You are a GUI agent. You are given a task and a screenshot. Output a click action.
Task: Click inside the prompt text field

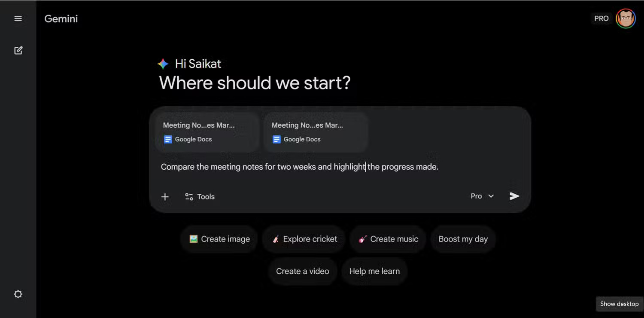click(299, 167)
